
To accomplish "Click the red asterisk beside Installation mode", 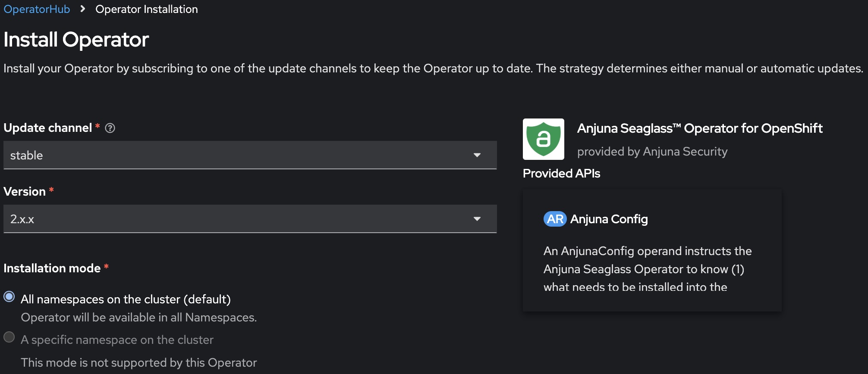I will (x=106, y=268).
